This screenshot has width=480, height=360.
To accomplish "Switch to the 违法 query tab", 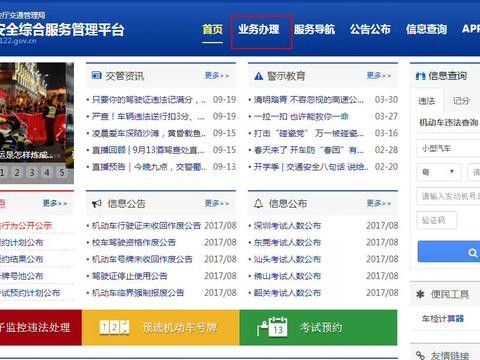I will click(x=426, y=101).
